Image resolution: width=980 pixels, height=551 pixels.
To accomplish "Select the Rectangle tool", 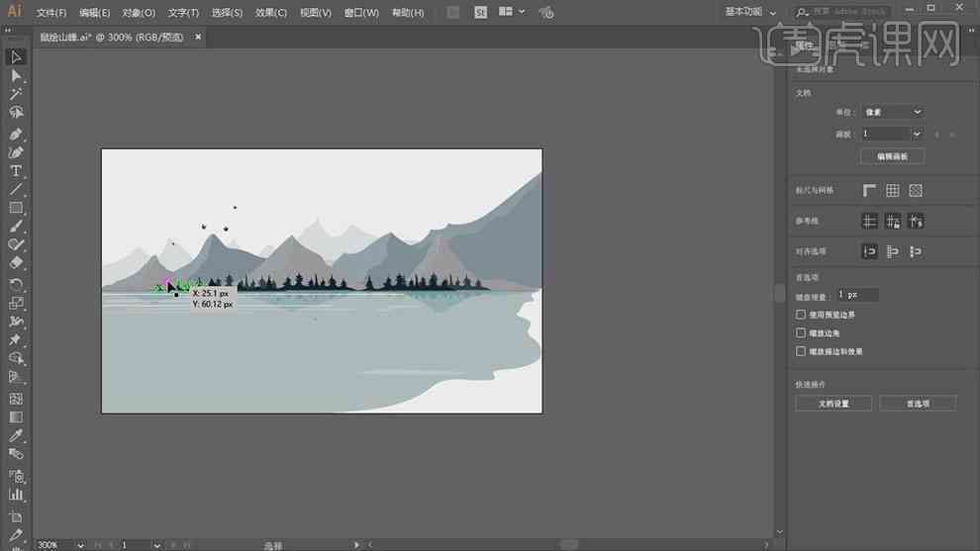I will pos(16,208).
